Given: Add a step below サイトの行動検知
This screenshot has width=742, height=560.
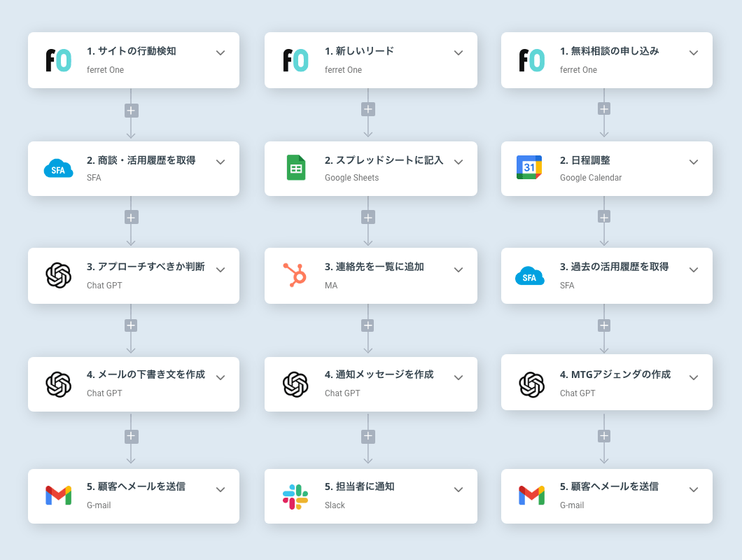Looking at the screenshot, I should (131, 110).
